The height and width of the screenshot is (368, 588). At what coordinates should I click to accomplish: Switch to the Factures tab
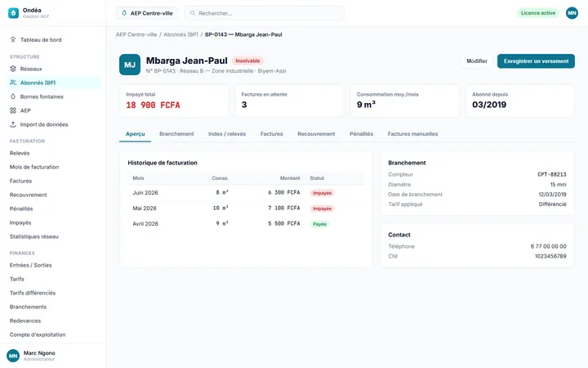tap(271, 134)
